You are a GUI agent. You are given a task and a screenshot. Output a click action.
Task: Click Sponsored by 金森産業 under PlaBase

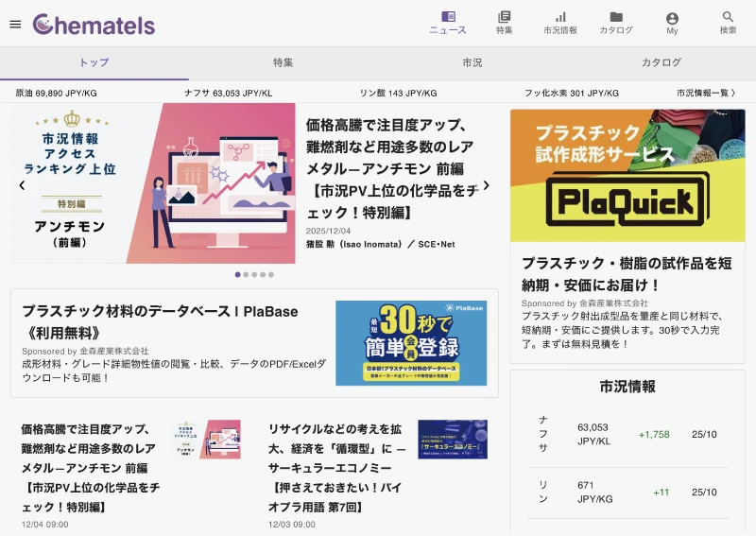pos(85,352)
